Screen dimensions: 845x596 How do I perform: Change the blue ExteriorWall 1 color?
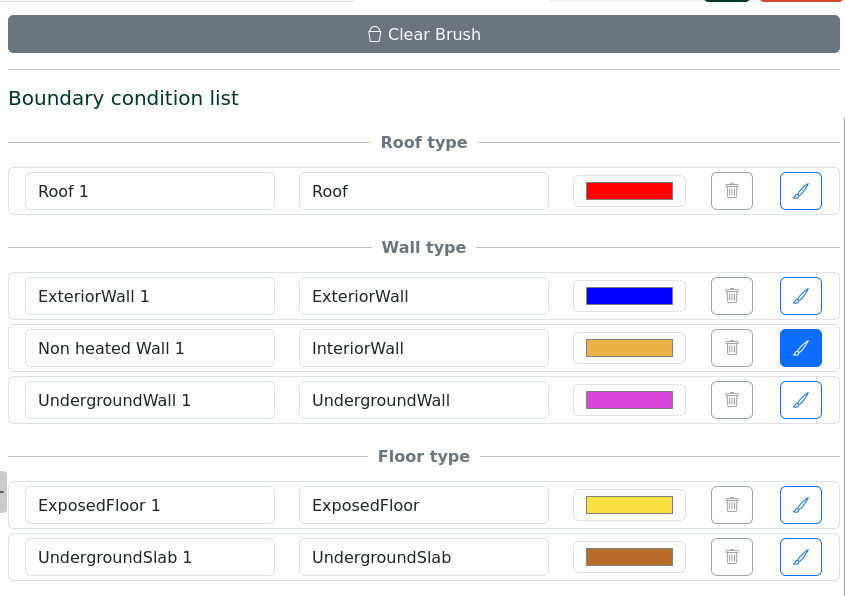(x=629, y=296)
